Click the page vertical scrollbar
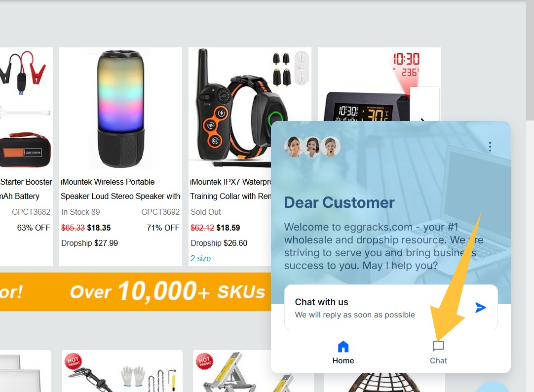The height and width of the screenshot is (392, 534). click(530, 60)
